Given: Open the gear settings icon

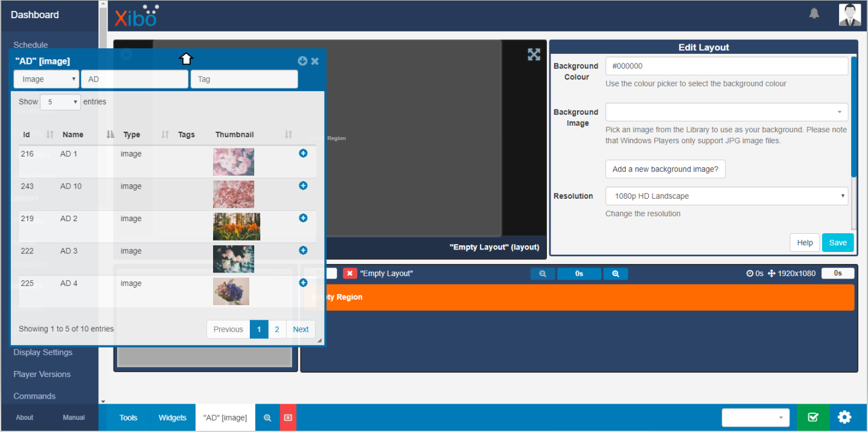Looking at the screenshot, I should [x=844, y=417].
